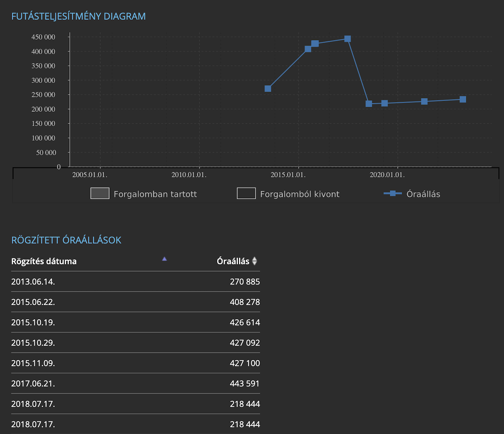Screen dimensions: 504x434
Task: Click the 100 000 y-axis label
Action: (x=43, y=138)
